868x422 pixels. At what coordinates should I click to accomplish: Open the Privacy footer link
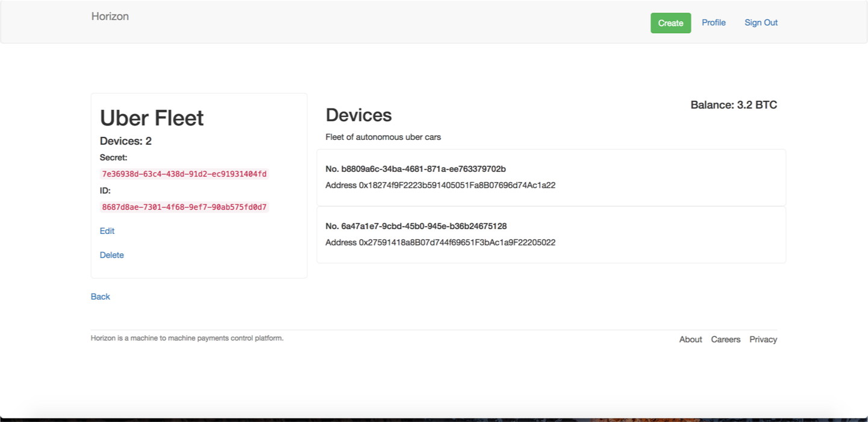pos(763,339)
